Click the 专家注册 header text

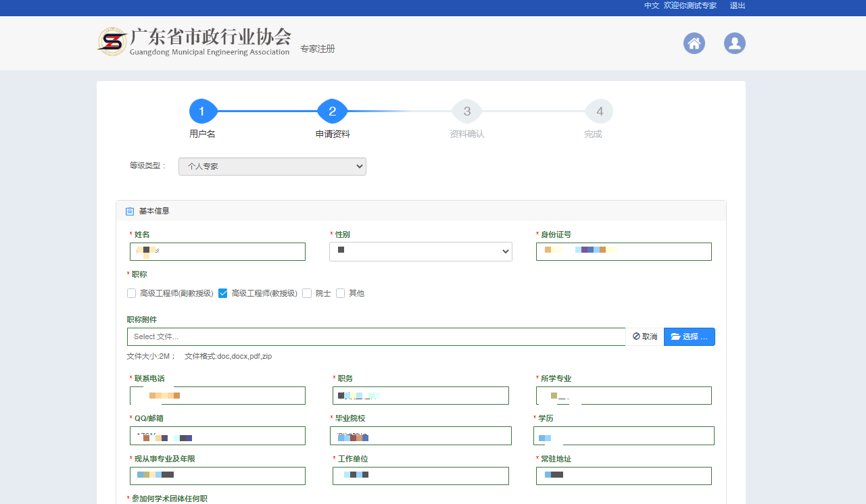point(318,49)
